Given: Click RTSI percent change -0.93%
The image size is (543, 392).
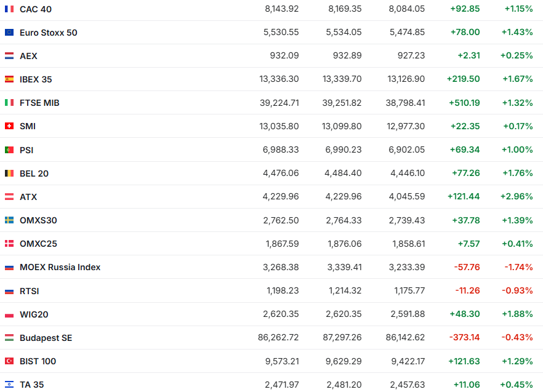Looking at the screenshot, I should click(x=518, y=291).
